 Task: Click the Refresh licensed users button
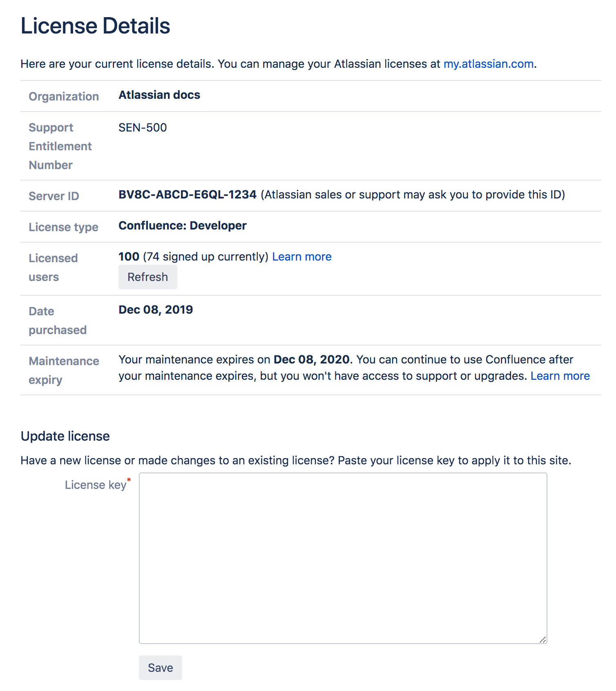pyautogui.click(x=148, y=277)
